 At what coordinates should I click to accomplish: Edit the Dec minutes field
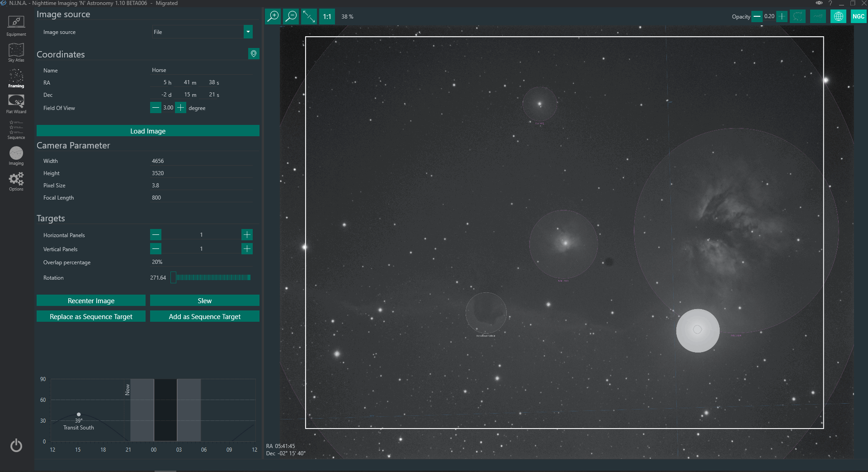(x=187, y=95)
